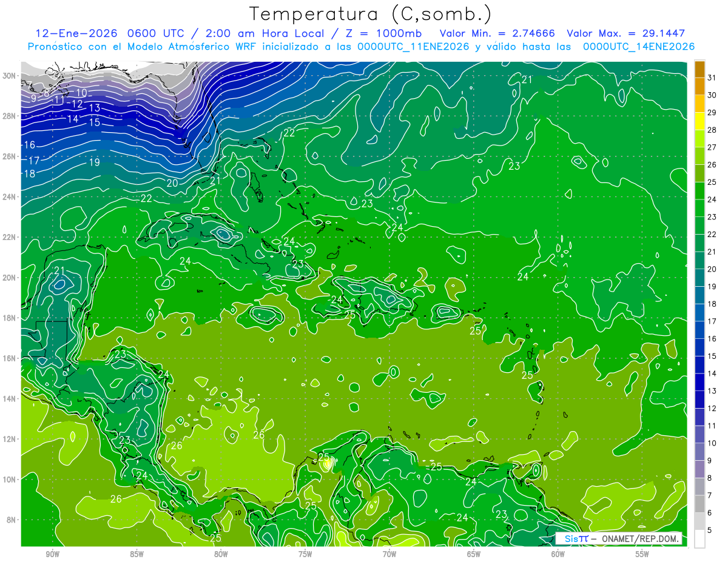This screenshot has height=562, width=728.
Task: Click the 30N latitude axis label
Action: click(10, 76)
